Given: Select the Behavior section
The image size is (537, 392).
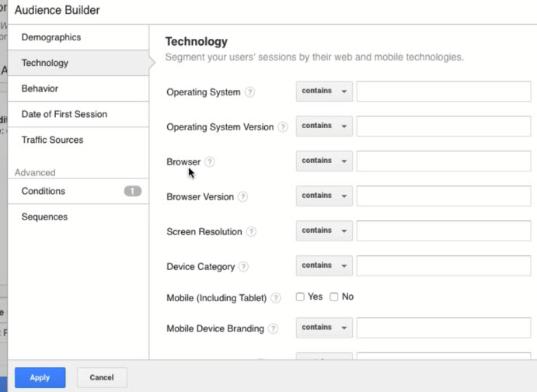Looking at the screenshot, I should (x=40, y=88).
